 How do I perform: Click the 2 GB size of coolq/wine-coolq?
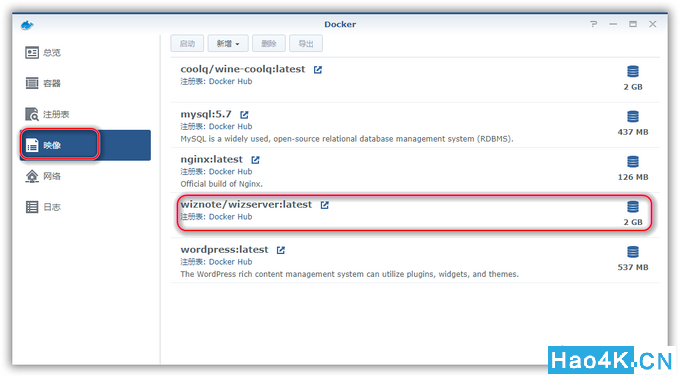[x=633, y=87]
